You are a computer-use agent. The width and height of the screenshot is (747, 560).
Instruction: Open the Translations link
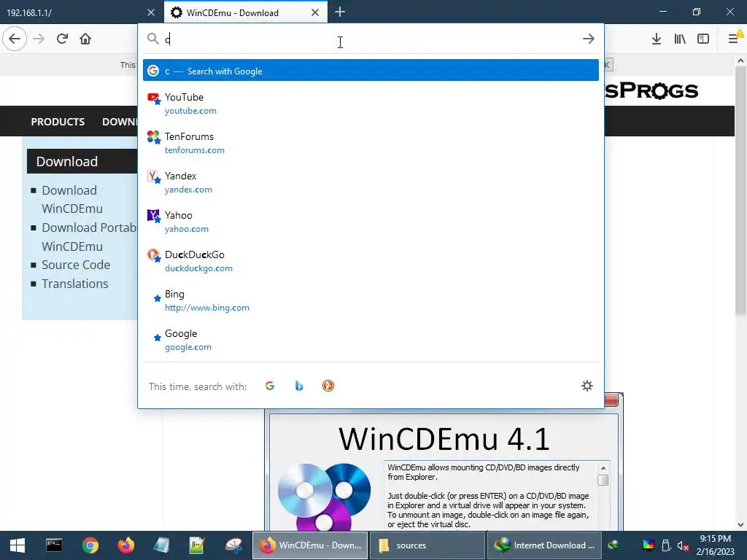[x=75, y=284]
